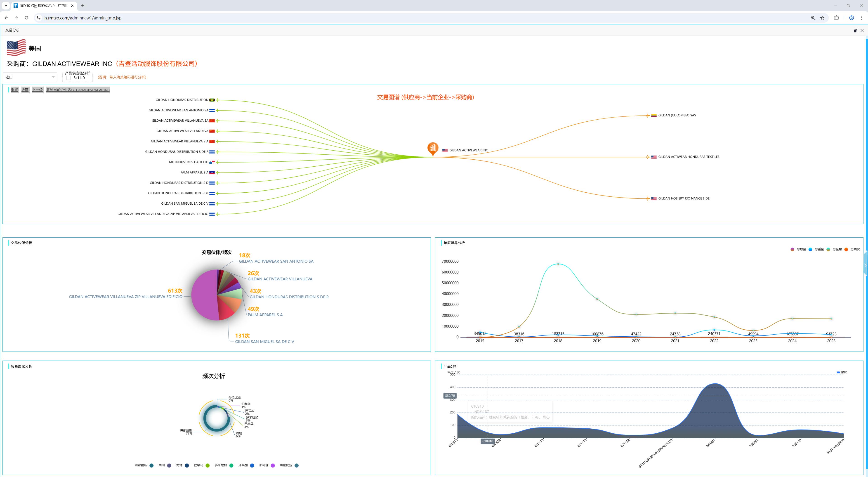868x477 pixels.
Task: Toggle the 总金额 legend series
Action: [828, 249]
